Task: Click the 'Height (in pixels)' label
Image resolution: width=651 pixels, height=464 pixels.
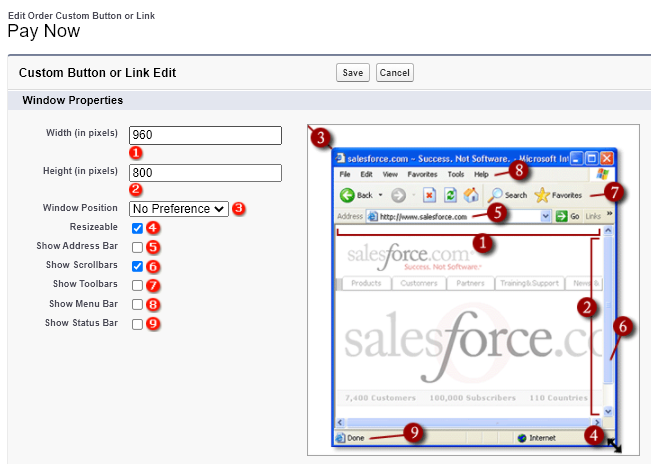Action: pos(80,171)
